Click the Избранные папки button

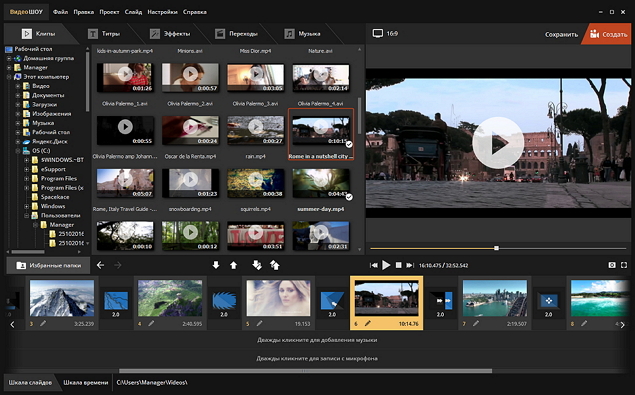[48, 265]
